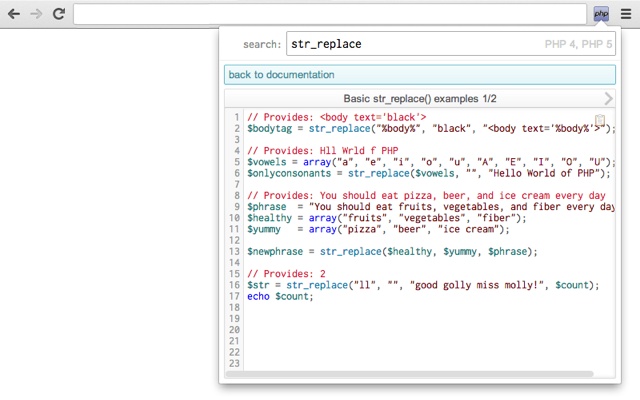Click the horizontal scrollbar under the code
640x400 pixels.
tap(409, 374)
